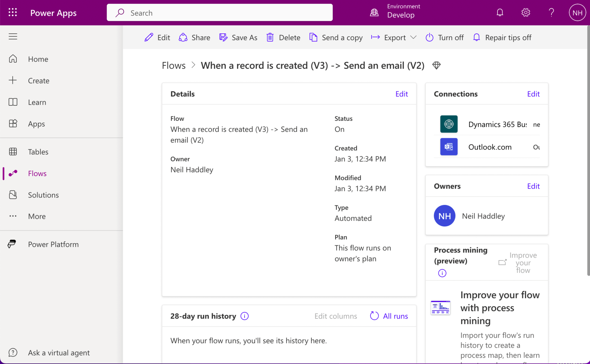The width and height of the screenshot is (590, 364).
Task: Collapse the left navigation hamburger menu
Action: click(13, 37)
